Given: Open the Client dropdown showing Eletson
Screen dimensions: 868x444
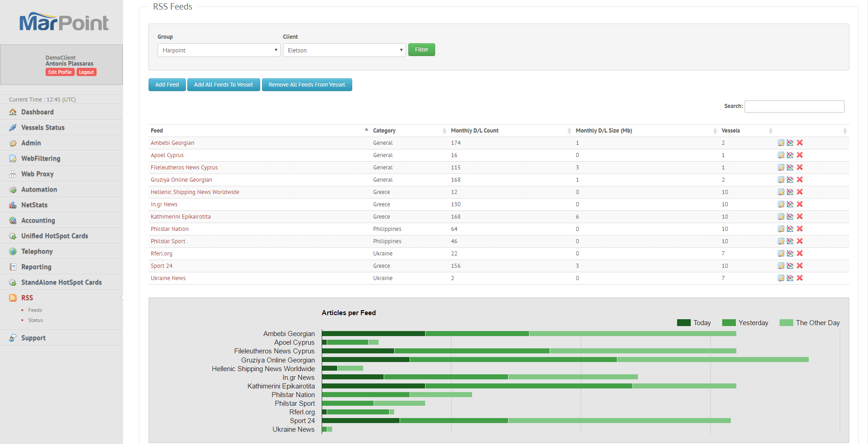Looking at the screenshot, I should 344,50.
